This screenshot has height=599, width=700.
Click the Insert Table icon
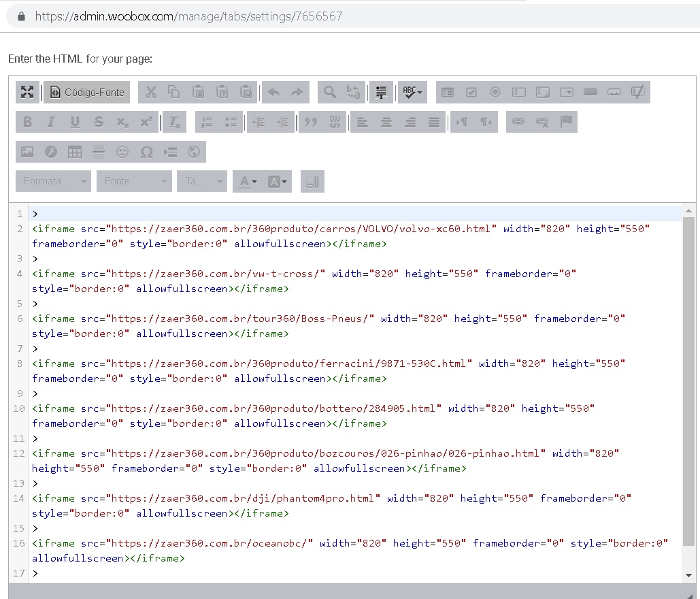coord(75,152)
